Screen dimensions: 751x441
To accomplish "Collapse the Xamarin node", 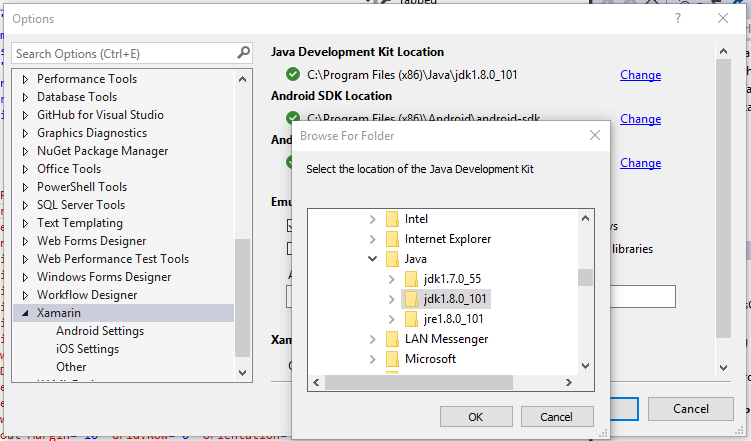I will click(25, 313).
